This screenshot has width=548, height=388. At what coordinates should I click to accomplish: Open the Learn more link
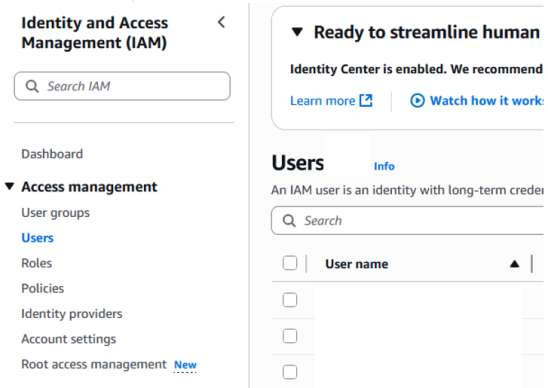[x=323, y=101]
